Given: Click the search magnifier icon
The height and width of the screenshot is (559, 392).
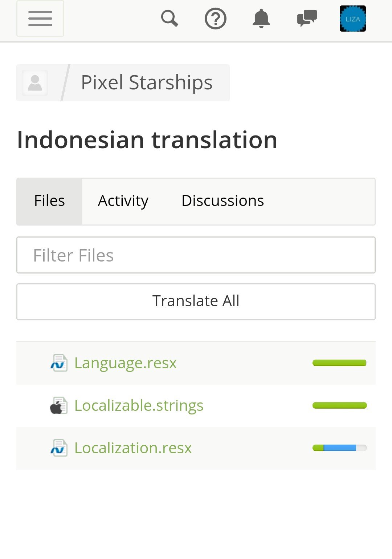Looking at the screenshot, I should pyautogui.click(x=170, y=19).
